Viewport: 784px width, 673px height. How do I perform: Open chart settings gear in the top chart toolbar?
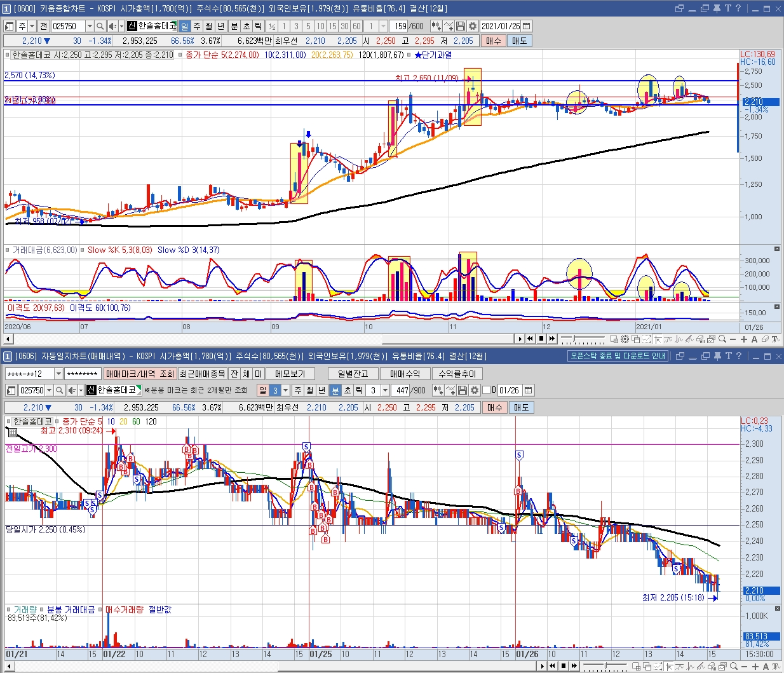[x=472, y=26]
